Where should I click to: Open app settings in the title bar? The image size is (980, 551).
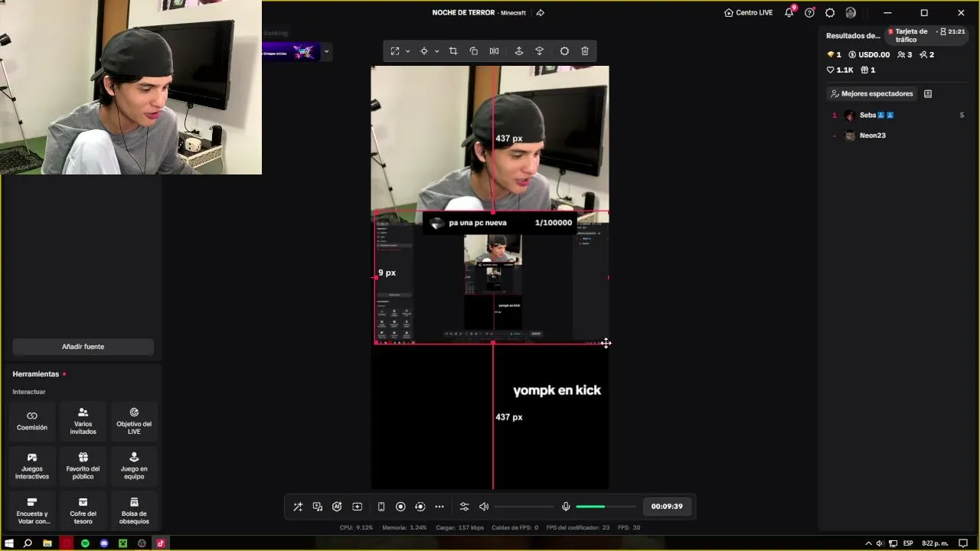coord(830,13)
